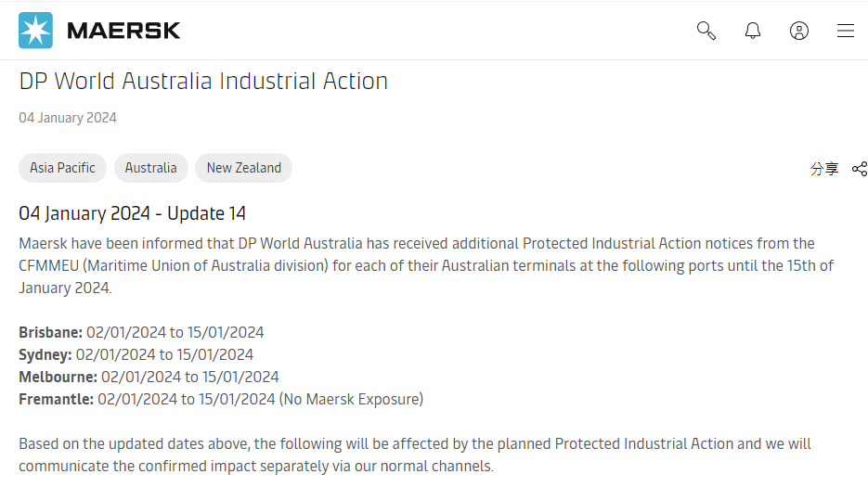Expand the hamburger menu
868x487 pixels.
tap(846, 31)
